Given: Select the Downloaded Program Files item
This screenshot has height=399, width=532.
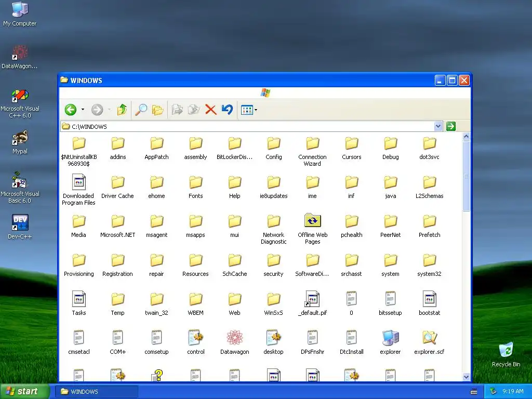Looking at the screenshot, I should [x=78, y=190].
